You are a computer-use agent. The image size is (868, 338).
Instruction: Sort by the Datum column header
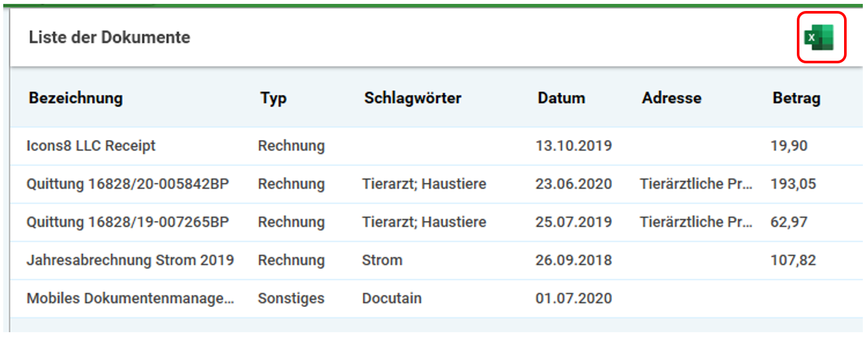(561, 98)
